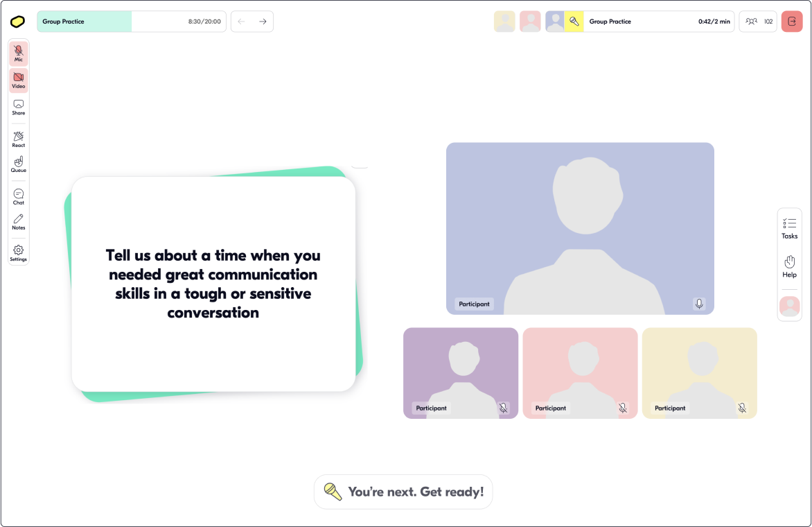The height and width of the screenshot is (527, 812).
Task: Open Settings gear in sidebar
Action: coord(19,253)
